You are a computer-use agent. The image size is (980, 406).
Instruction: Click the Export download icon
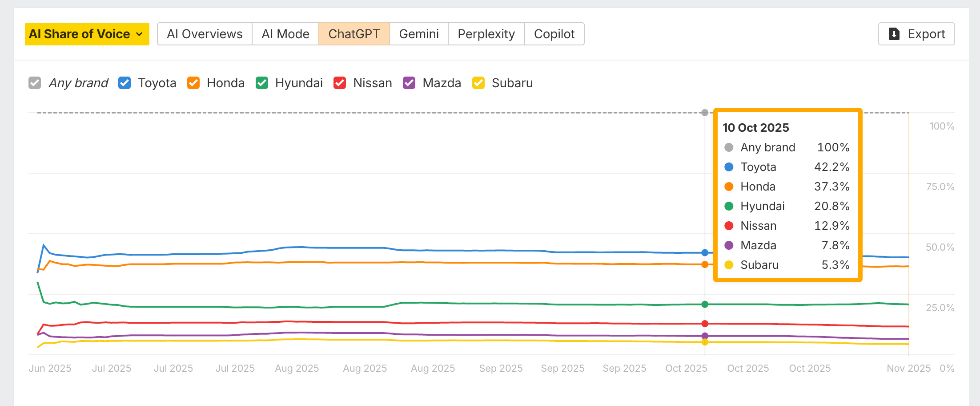pyautogui.click(x=894, y=34)
